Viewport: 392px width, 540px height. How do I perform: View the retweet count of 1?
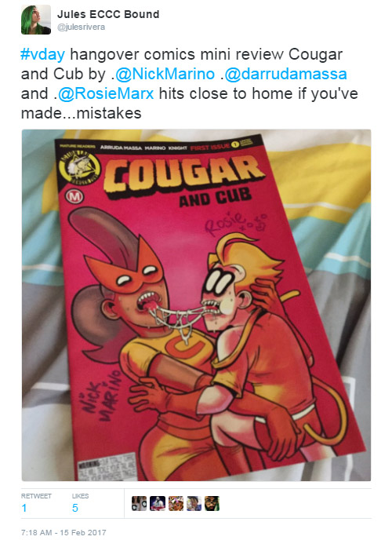coord(24,508)
